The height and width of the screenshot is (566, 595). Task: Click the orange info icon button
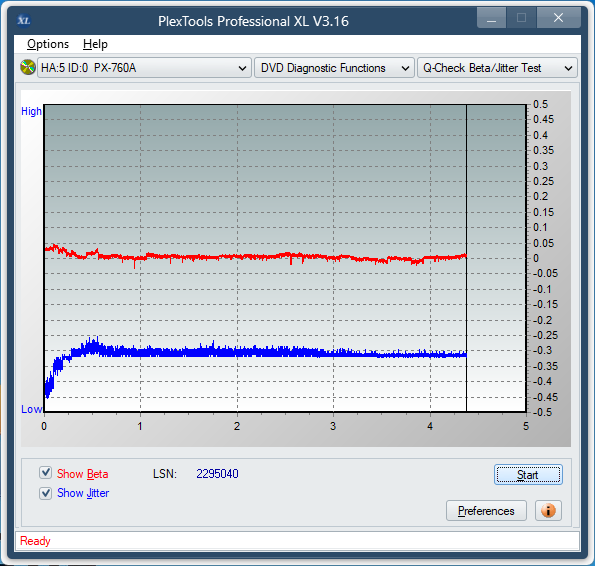(x=548, y=511)
